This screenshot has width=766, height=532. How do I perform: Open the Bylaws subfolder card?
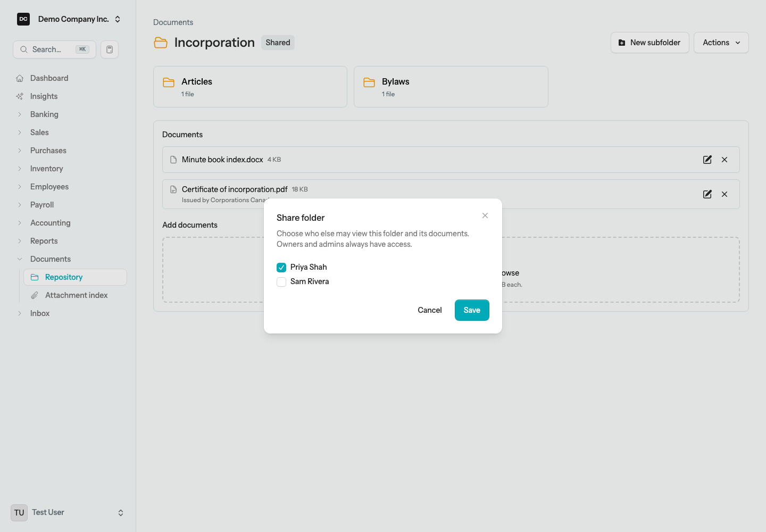(x=451, y=87)
